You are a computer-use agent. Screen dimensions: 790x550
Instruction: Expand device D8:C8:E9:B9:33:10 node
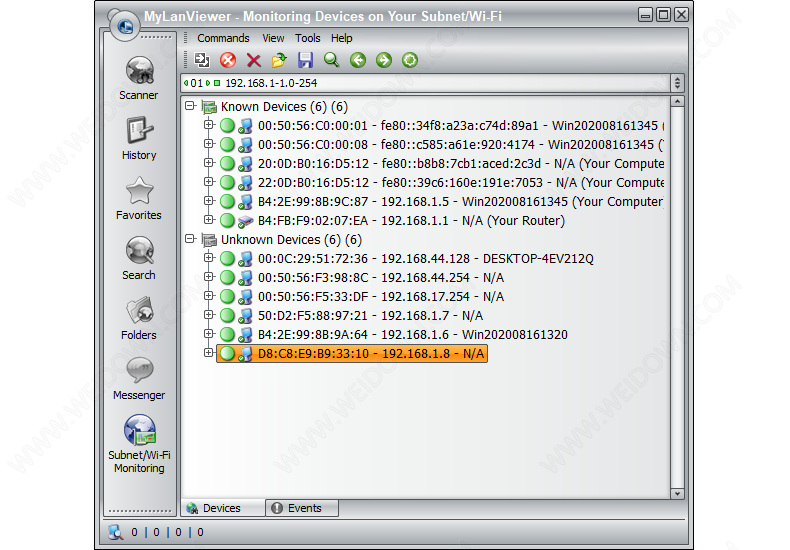(209, 353)
